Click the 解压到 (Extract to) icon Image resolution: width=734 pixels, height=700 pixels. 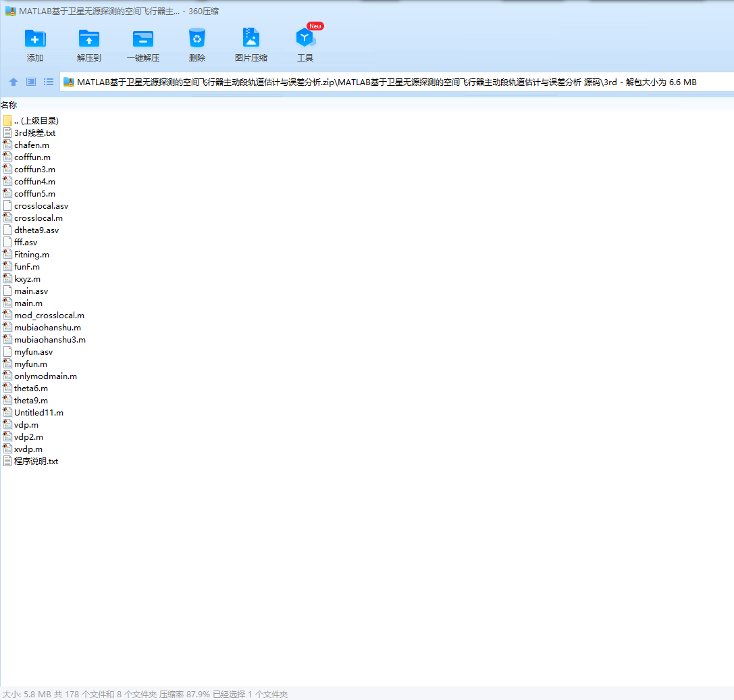(89, 39)
